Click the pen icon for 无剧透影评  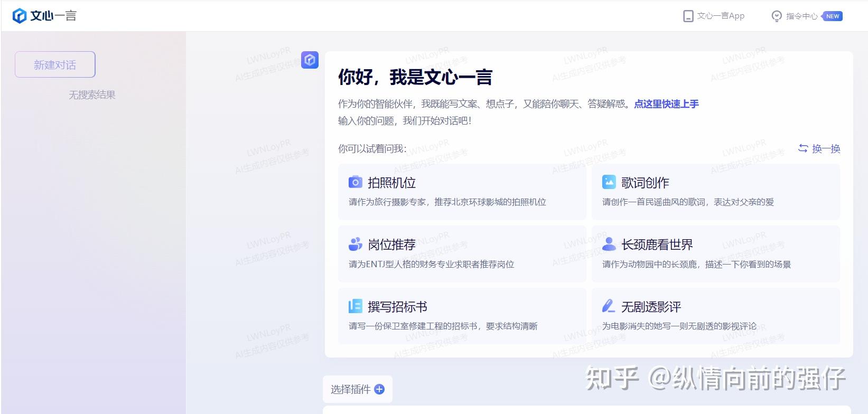click(x=609, y=306)
